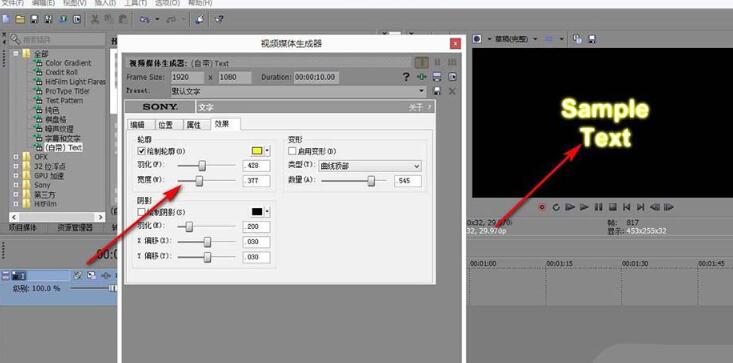Click the copy snapshot to clipboard icon
Viewport: 733px width, 363px height.
tap(577, 39)
